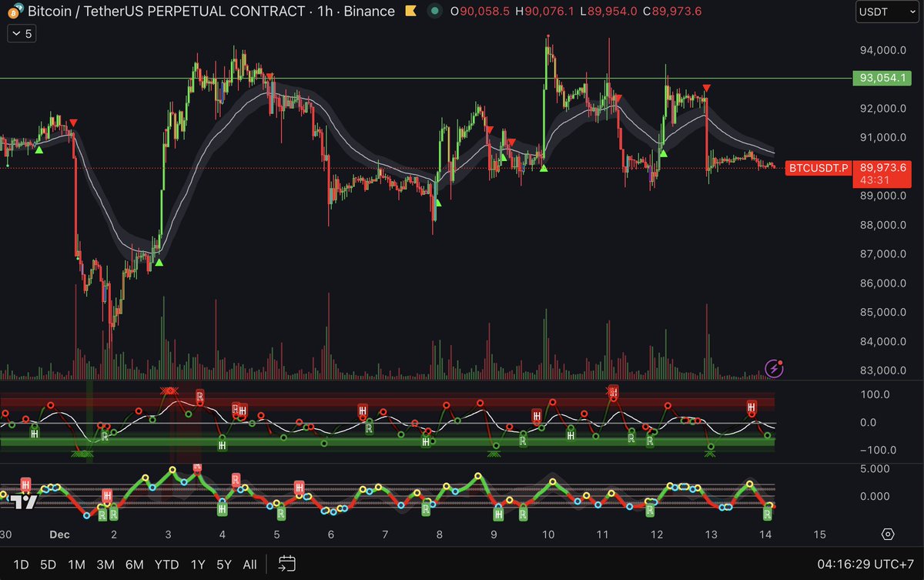This screenshot has height=580, width=924.
Task: Click the 10 date label on time axis
Action: pos(547,535)
